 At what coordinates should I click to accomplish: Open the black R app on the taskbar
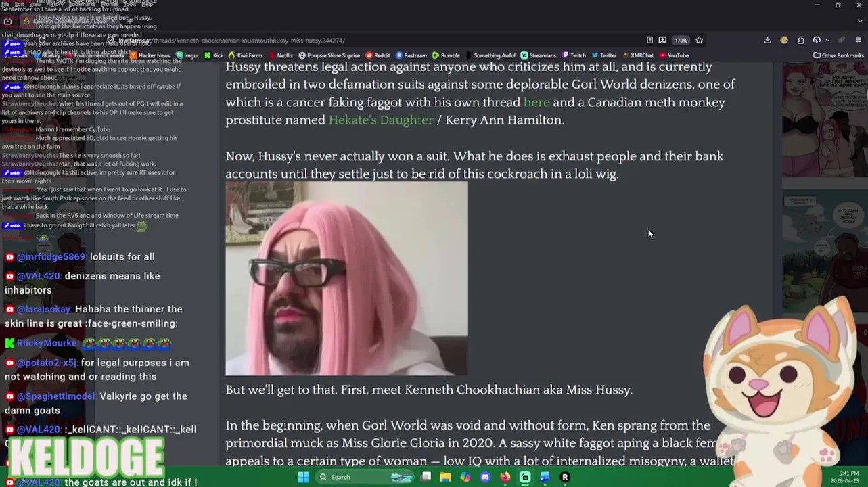point(565,477)
